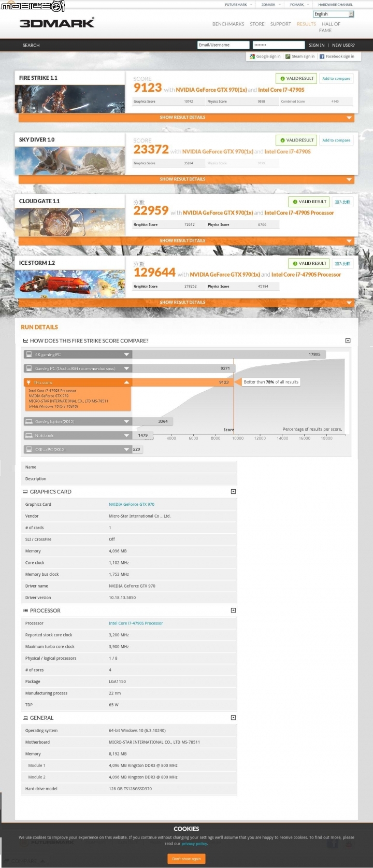
Task: Add Ice Storm result to compare
Action: tap(342, 263)
